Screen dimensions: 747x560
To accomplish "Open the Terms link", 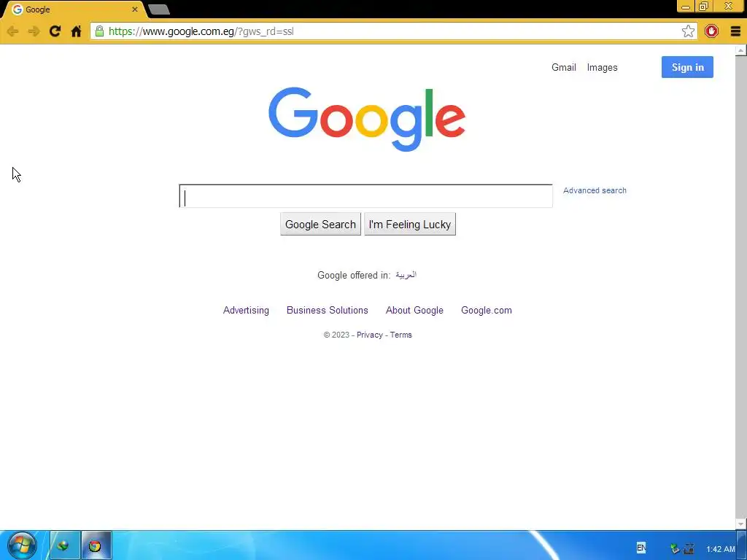I will coord(400,335).
